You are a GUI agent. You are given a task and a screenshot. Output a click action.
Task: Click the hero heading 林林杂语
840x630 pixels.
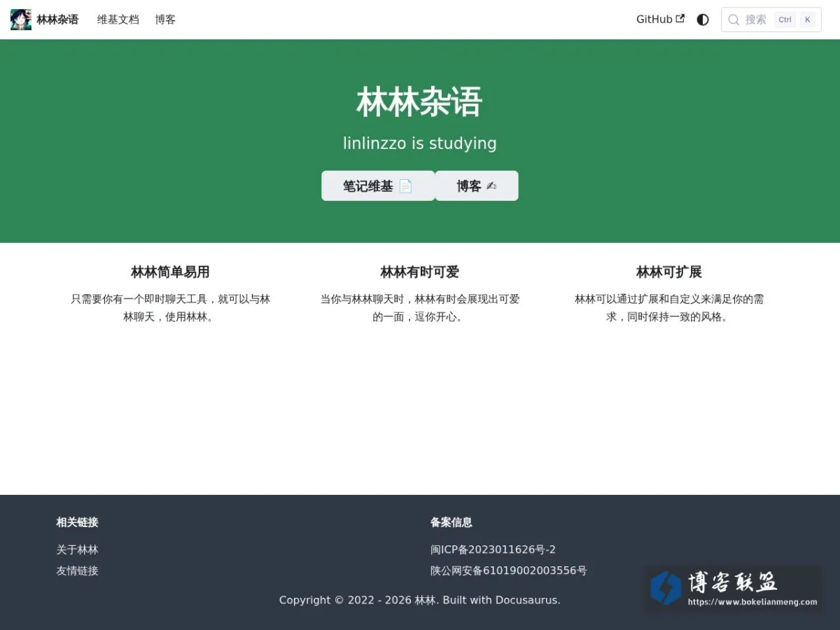click(419, 102)
